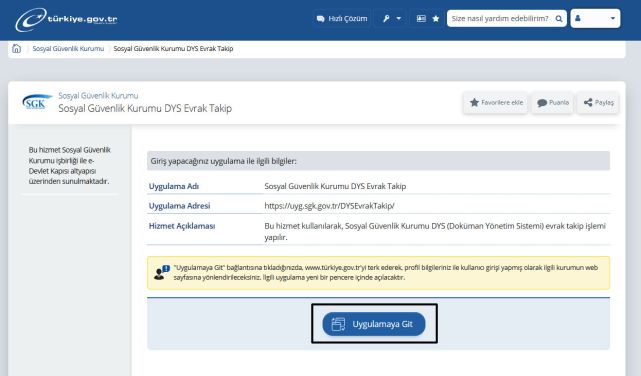
Task: Click the search magnifier icon
Action: (559, 18)
